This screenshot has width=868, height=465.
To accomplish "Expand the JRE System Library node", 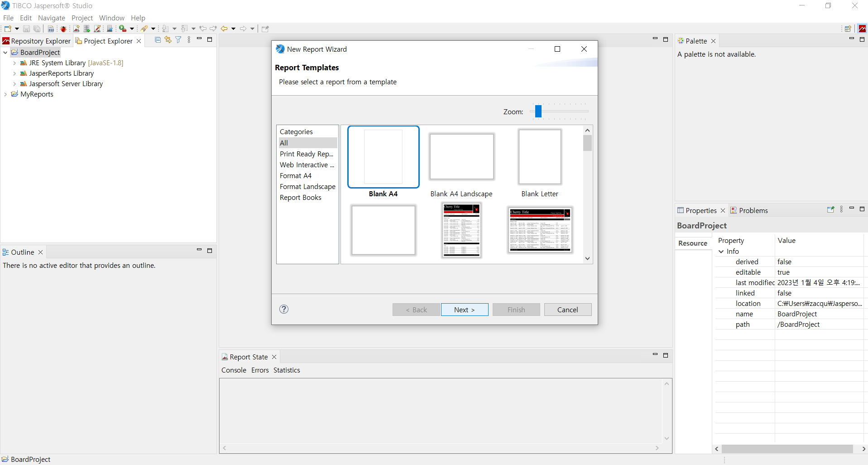I will click(14, 63).
